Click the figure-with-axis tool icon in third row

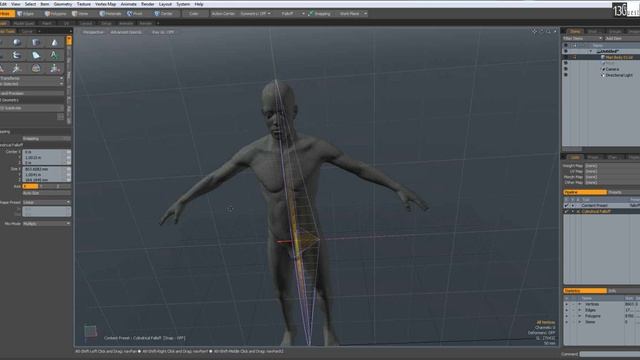[x=54, y=68]
